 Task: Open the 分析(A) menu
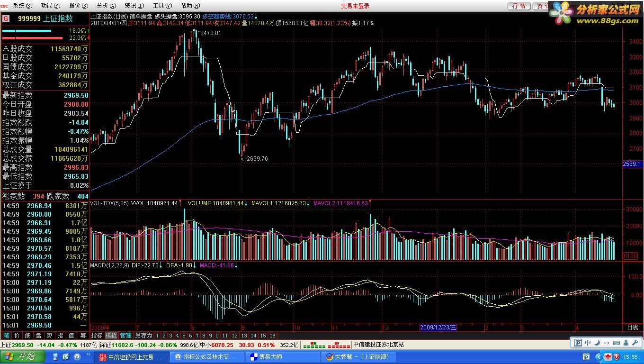click(106, 6)
